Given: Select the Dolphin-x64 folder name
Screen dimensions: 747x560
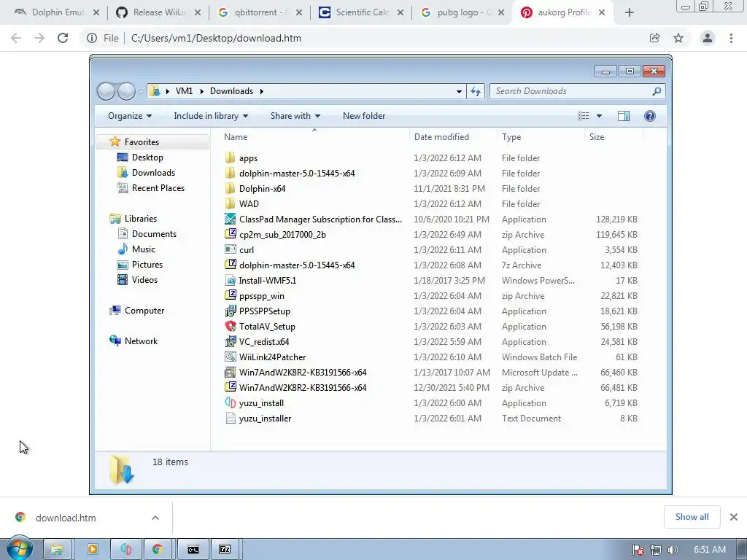Looking at the screenshot, I should coord(262,189).
